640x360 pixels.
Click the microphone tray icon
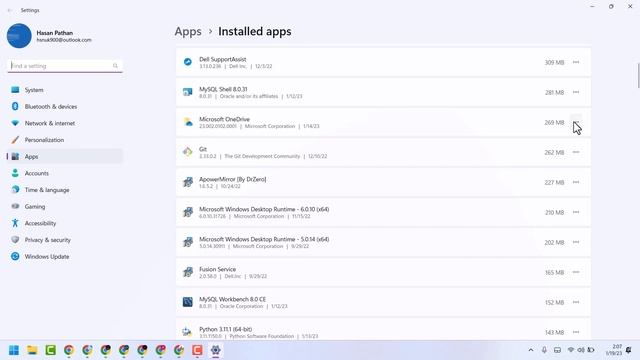pyautogui.click(x=544, y=350)
